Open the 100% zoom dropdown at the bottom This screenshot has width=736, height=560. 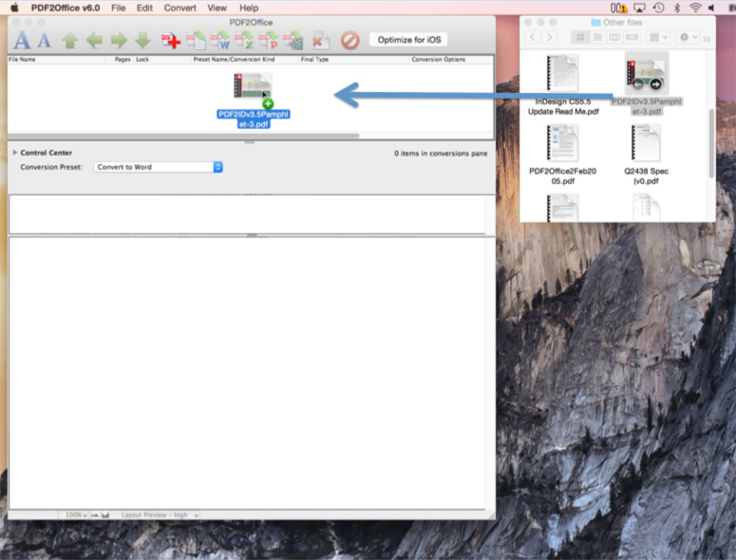76,515
